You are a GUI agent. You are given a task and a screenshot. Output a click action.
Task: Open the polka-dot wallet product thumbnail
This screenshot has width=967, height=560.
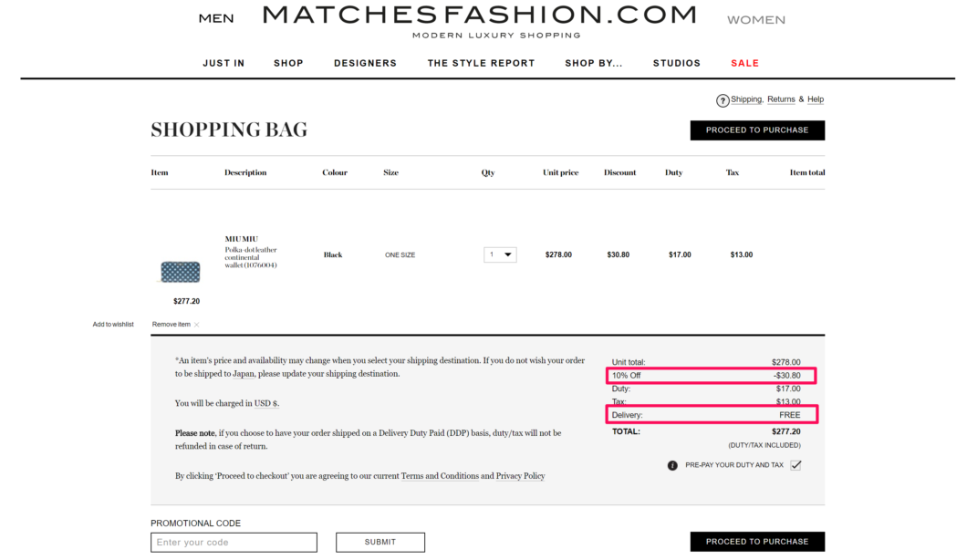180,272
